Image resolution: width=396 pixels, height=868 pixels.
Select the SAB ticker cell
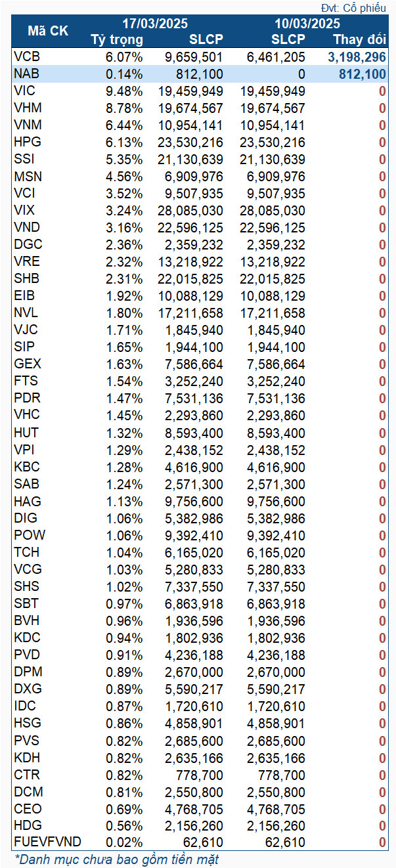26,484
